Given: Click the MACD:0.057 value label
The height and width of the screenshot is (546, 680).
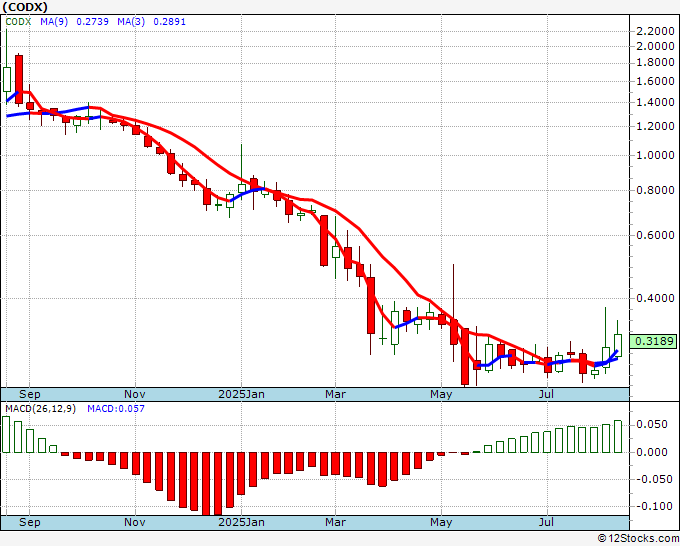Looking at the screenshot, I should pyautogui.click(x=116, y=409).
